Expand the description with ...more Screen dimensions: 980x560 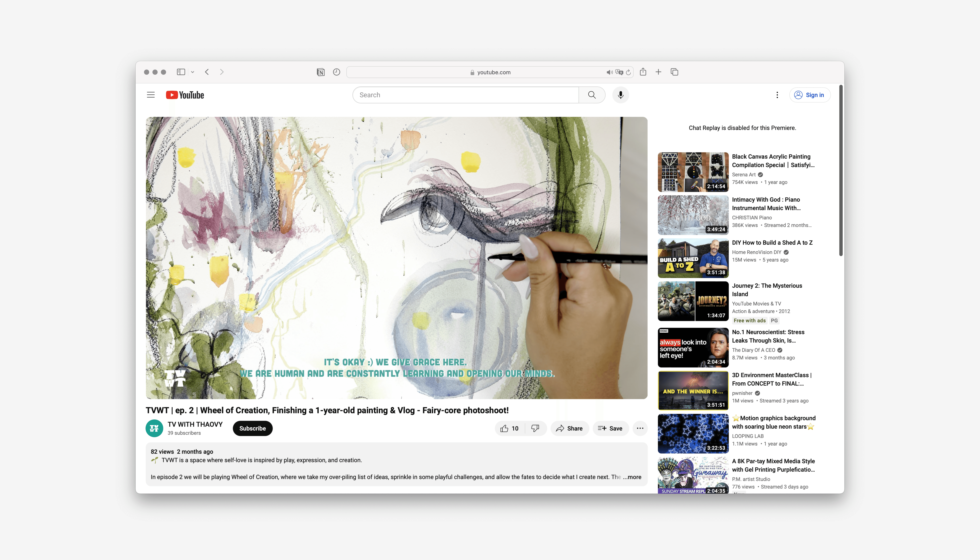click(x=633, y=477)
